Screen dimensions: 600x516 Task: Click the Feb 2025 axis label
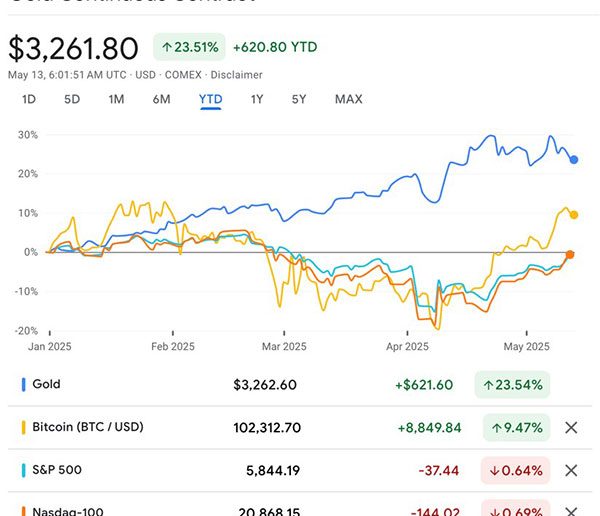173,347
